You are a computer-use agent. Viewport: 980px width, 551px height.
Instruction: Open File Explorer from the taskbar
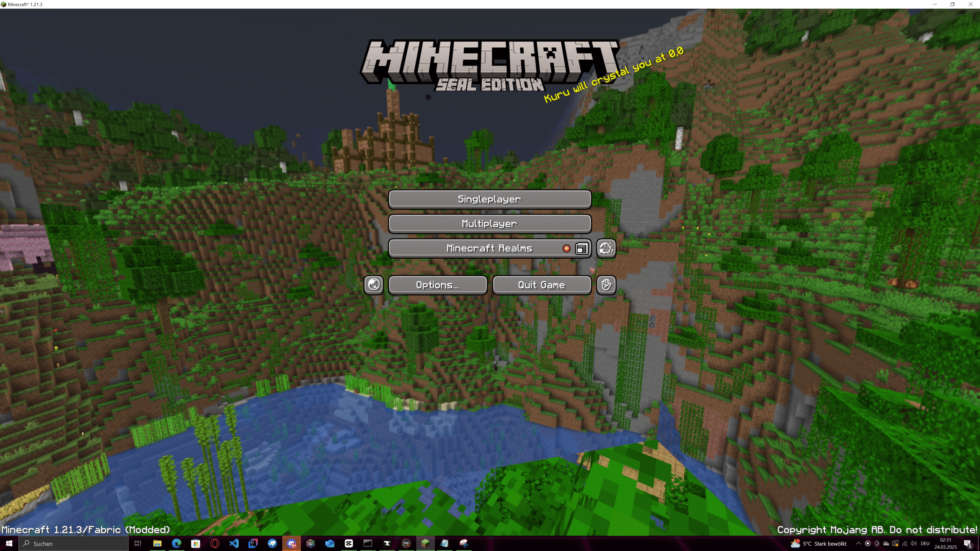(157, 543)
